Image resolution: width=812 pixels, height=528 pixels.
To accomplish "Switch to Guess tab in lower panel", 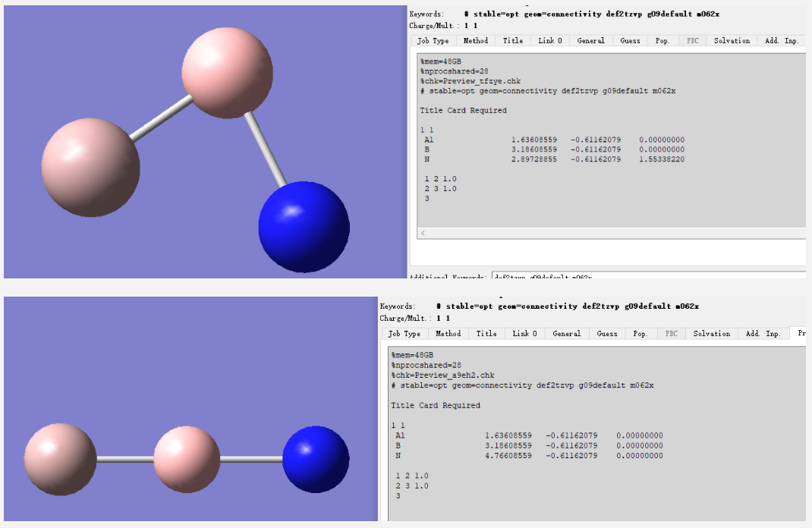I will [606, 334].
